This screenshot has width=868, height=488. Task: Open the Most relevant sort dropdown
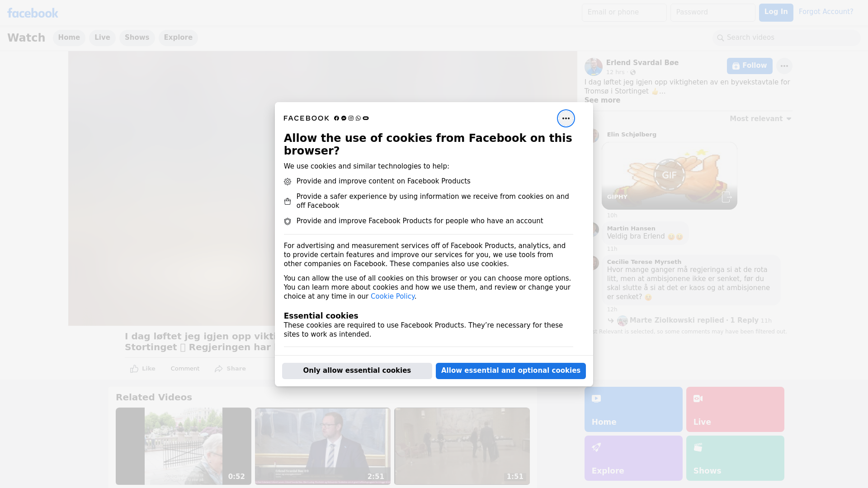point(760,119)
